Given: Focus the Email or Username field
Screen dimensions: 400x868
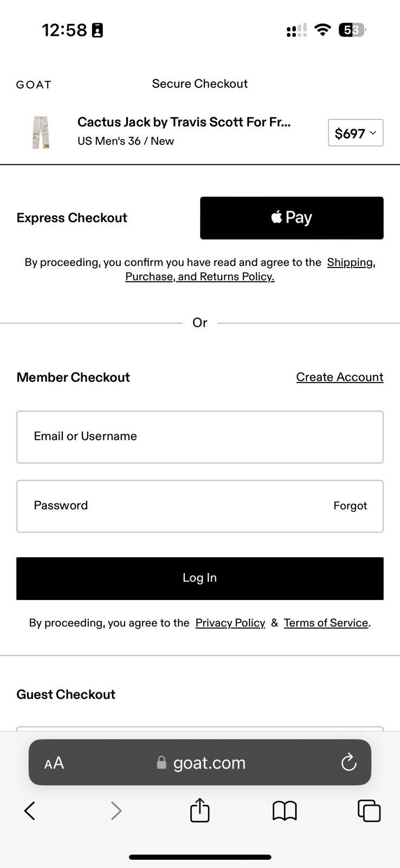Looking at the screenshot, I should pos(200,437).
